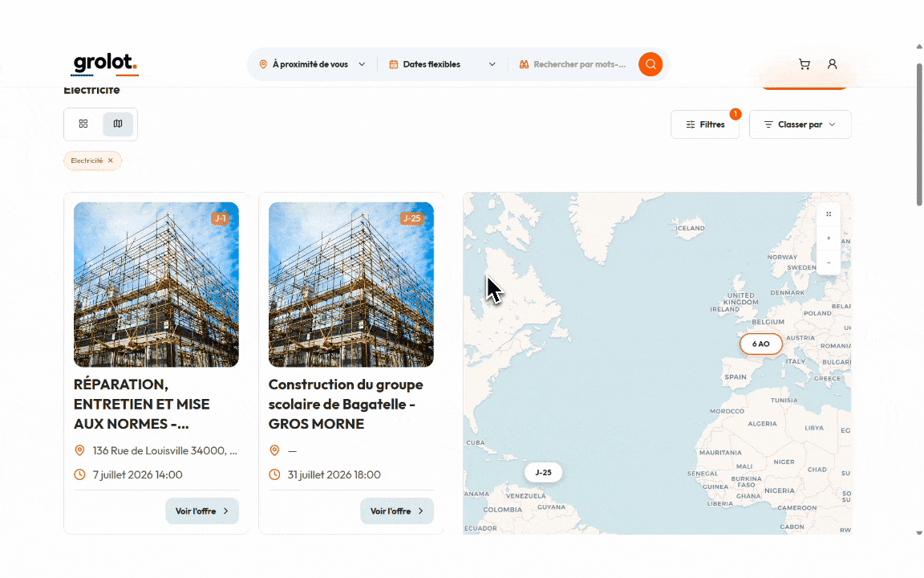The image size is (924, 578).
Task: Zoom out the map with minus
Action: [x=829, y=263]
